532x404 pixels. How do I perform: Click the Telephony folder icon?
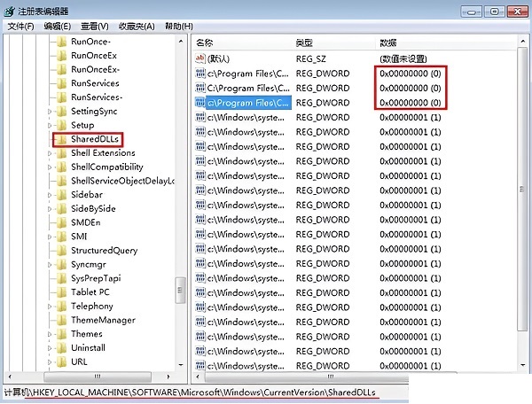pyautogui.click(x=62, y=306)
